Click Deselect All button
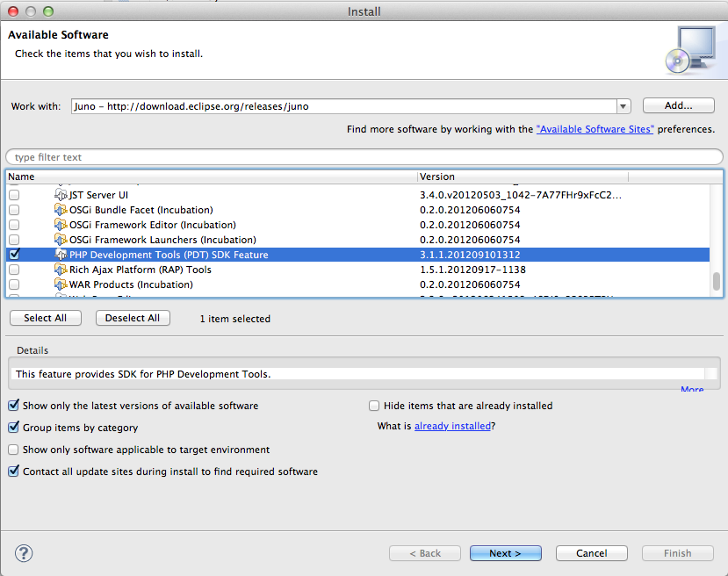 [x=133, y=318]
